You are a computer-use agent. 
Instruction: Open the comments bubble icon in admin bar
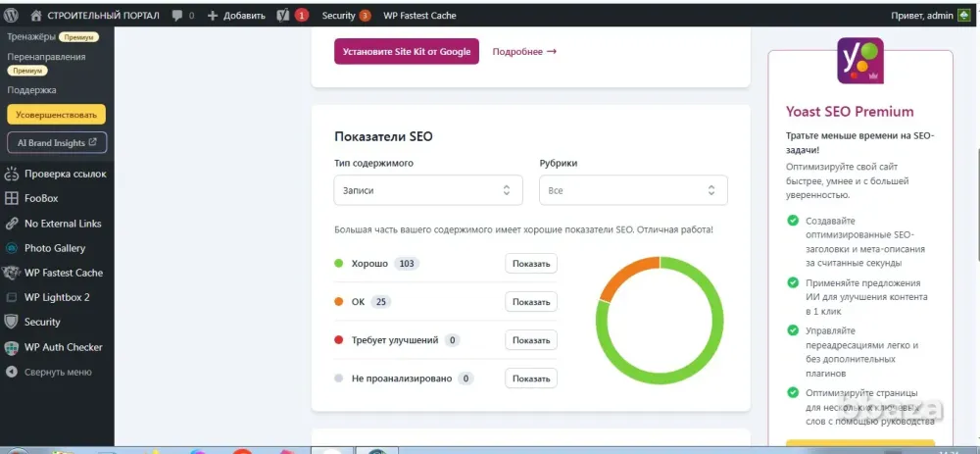click(x=177, y=16)
